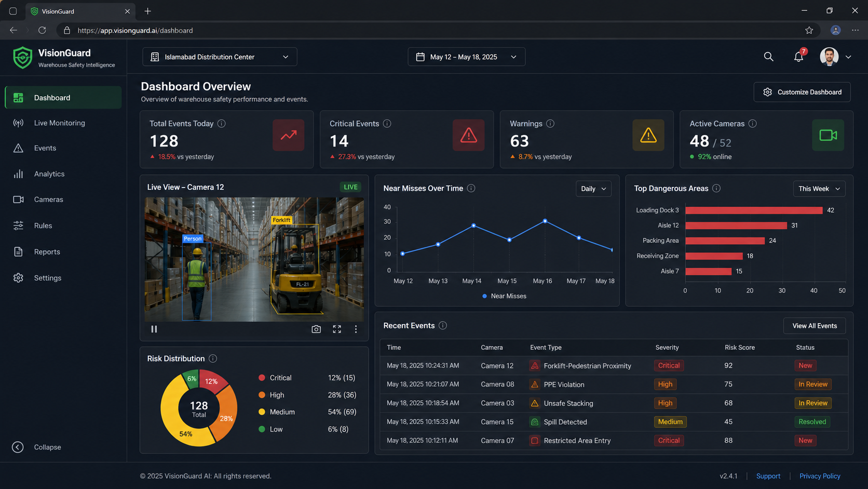Pause the Camera 12 live feed
The height and width of the screenshot is (489, 868).
pos(154,329)
